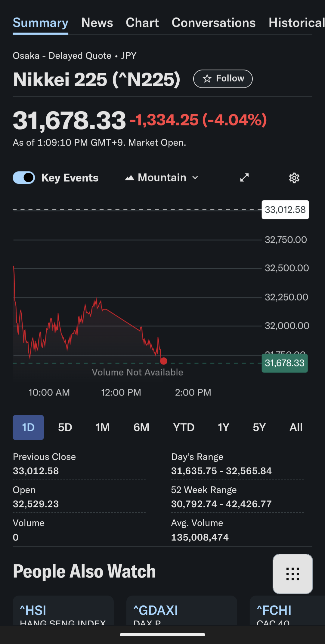Show the 1M chart range
325x644 pixels.
(x=103, y=427)
